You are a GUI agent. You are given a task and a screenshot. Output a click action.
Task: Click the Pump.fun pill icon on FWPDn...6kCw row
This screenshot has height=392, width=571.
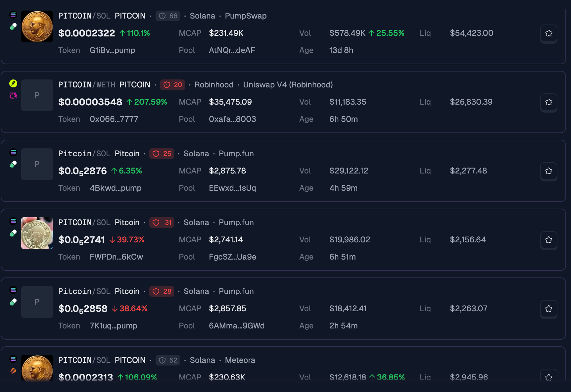[13, 233]
